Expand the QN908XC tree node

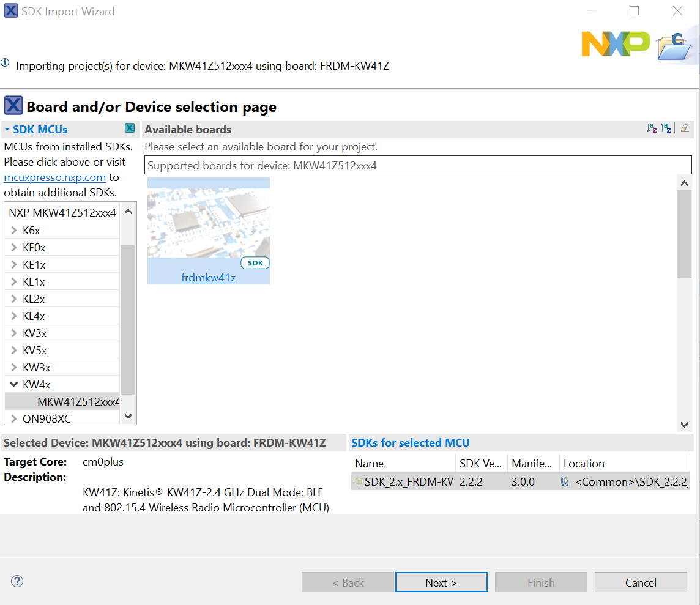pyautogui.click(x=13, y=418)
